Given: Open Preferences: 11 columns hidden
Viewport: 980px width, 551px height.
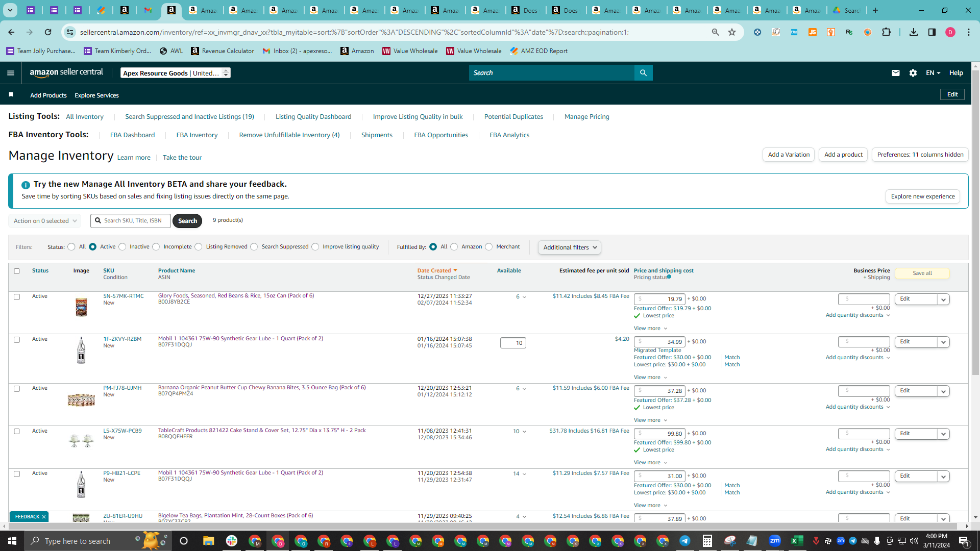Looking at the screenshot, I should [x=920, y=155].
